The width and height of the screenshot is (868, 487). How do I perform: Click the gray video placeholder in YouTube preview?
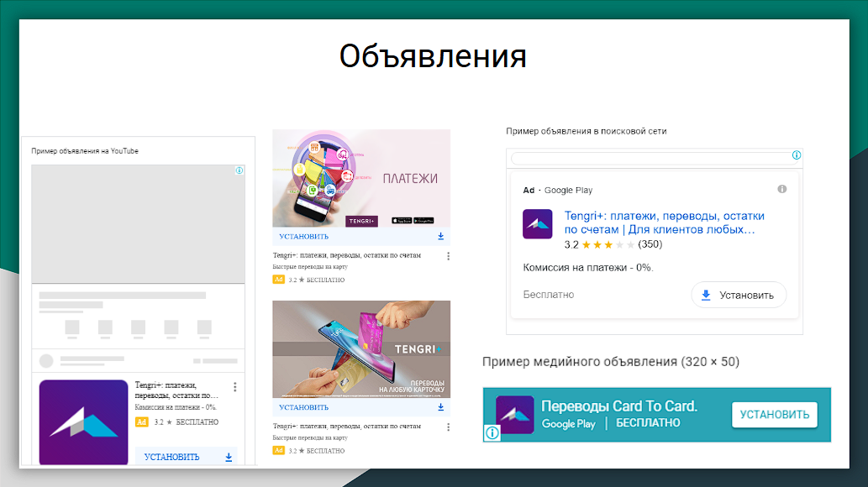pos(138,224)
